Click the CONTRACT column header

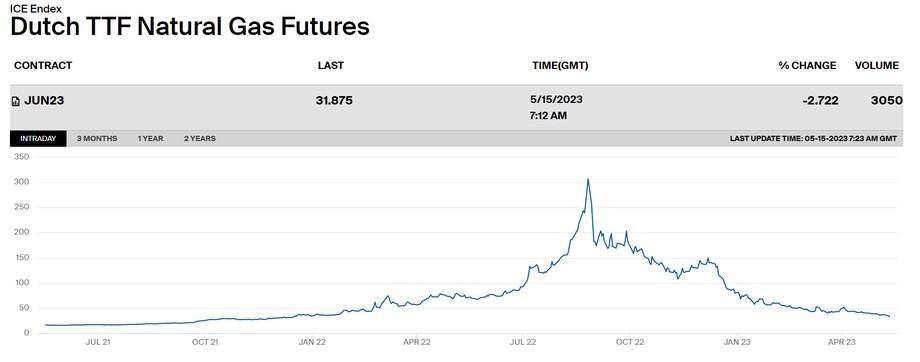coord(43,66)
